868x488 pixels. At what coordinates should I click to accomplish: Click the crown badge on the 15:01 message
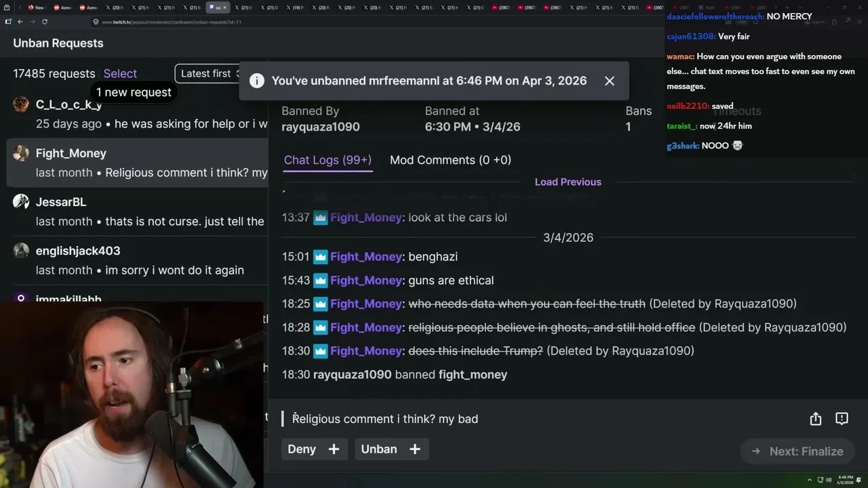point(320,257)
